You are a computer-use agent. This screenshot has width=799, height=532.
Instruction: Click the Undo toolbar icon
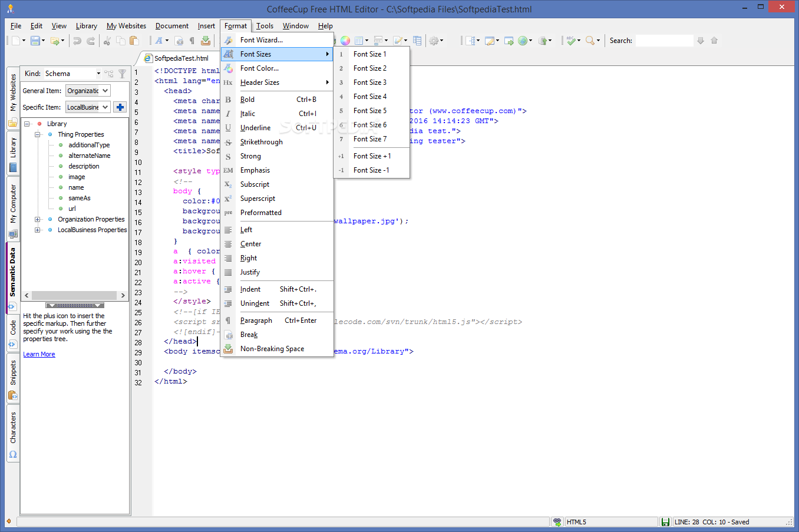pos(77,41)
